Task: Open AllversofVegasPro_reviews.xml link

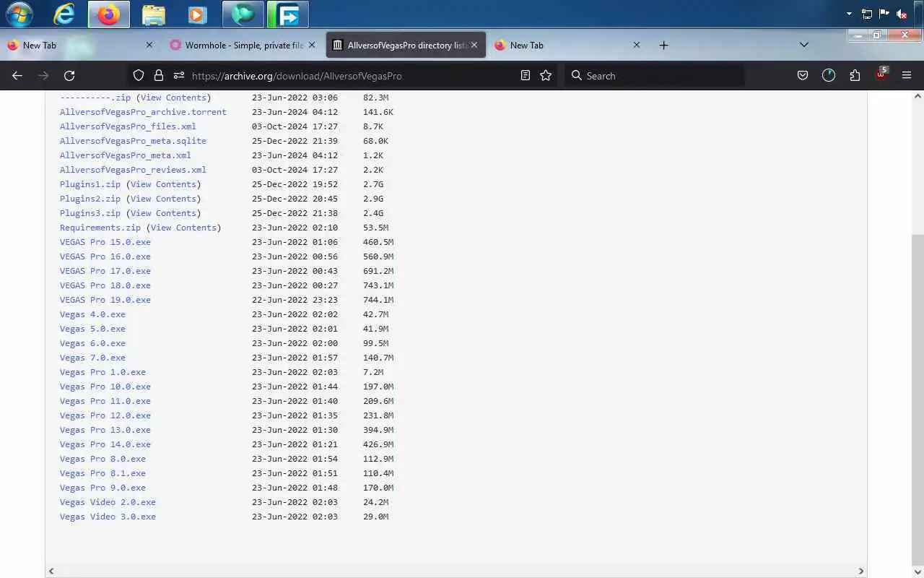Action: (133, 170)
